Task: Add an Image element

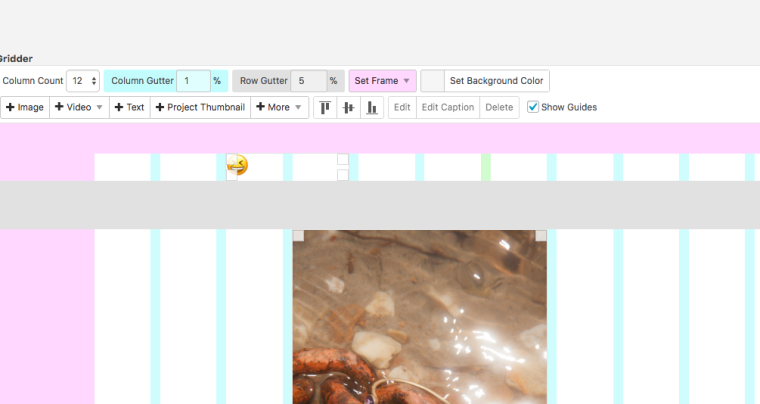Action: point(25,107)
